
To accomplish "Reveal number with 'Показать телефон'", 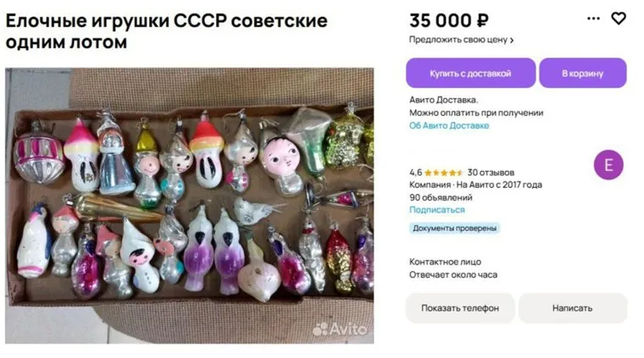I will click(x=460, y=308).
